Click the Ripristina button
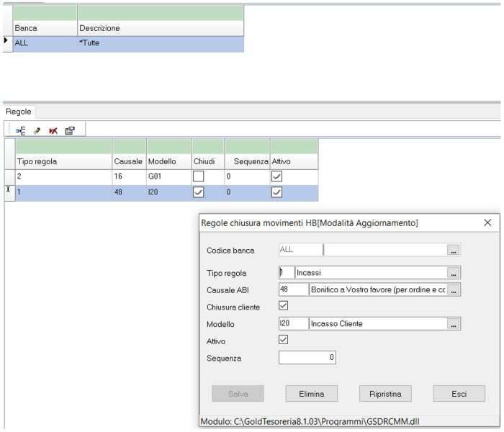504x432 pixels. pyautogui.click(x=385, y=394)
